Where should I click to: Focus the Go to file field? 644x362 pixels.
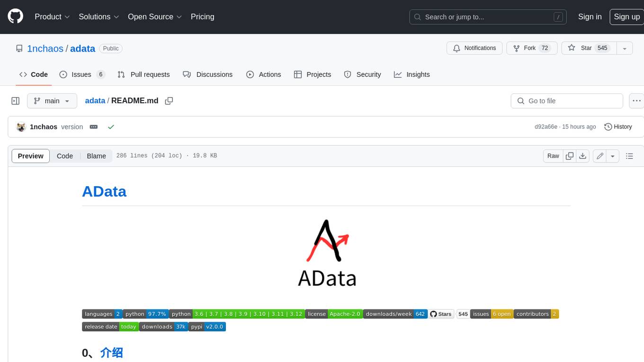567,101
